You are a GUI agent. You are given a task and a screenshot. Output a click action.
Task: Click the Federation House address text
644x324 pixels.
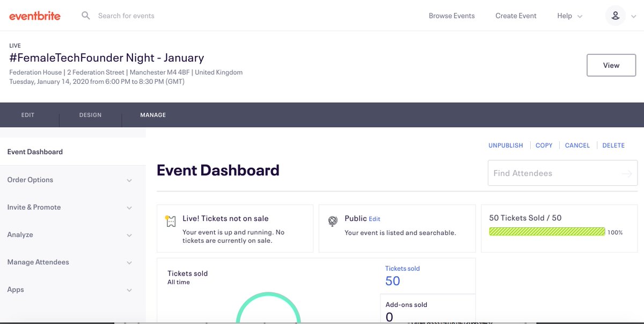pyautogui.click(x=126, y=72)
